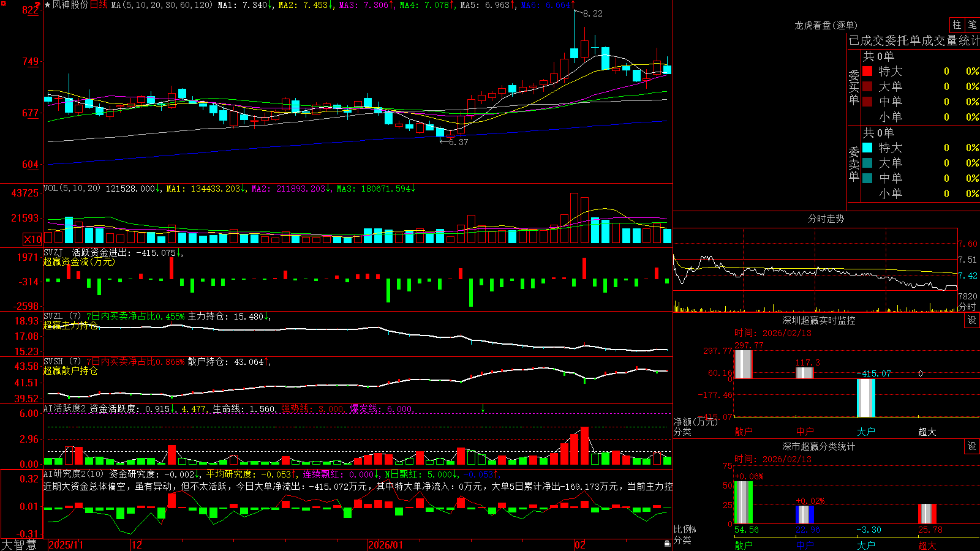980x551 pixels.
Task: Click the green down arrow in the AI活跃度2 header
Action: click(483, 408)
